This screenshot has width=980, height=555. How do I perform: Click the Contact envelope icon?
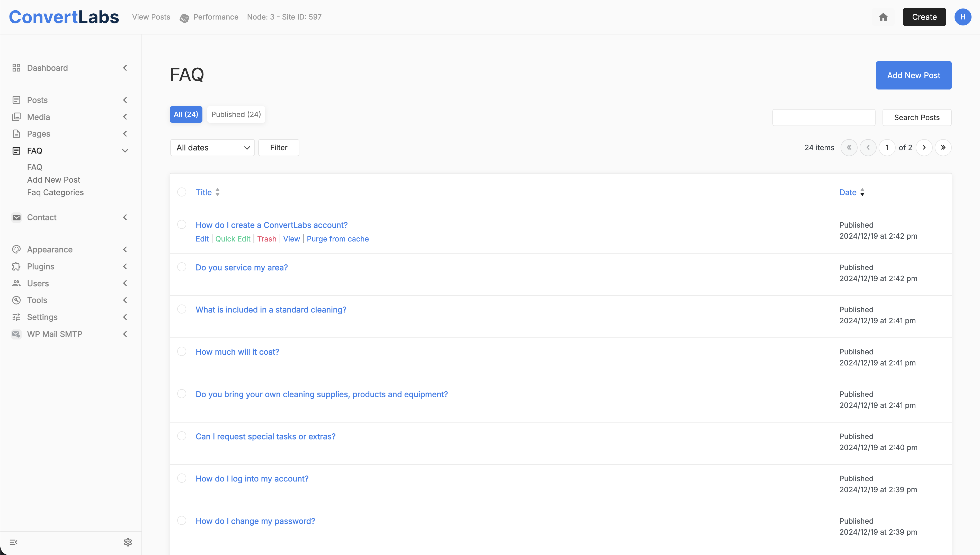[16, 217]
